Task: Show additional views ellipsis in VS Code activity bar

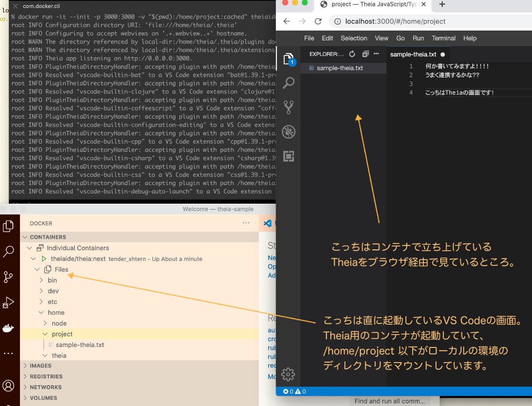Action: click(8, 354)
